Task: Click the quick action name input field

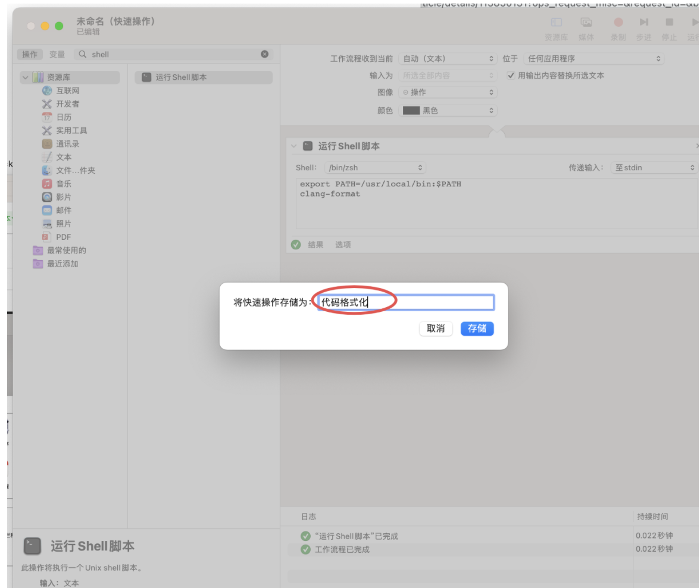Action: pyautogui.click(x=406, y=302)
